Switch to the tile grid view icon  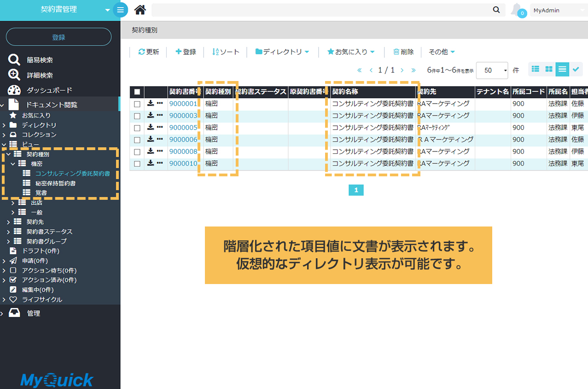(x=549, y=70)
